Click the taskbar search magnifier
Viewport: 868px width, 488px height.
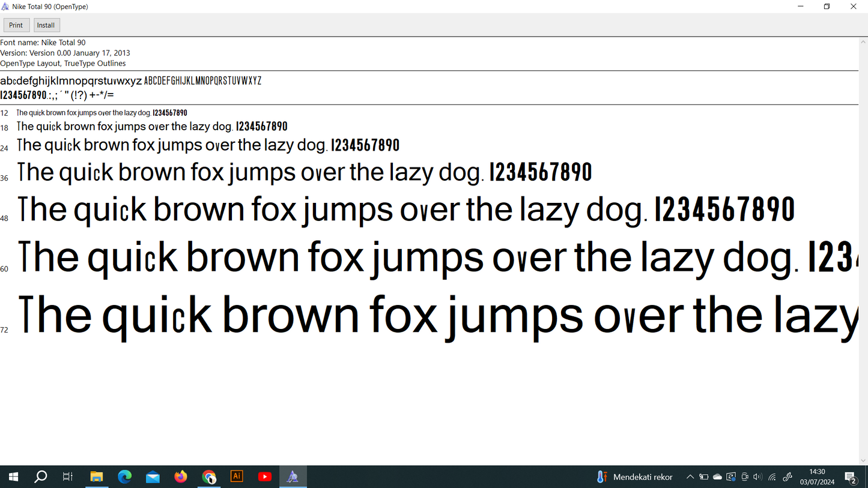[40, 477]
